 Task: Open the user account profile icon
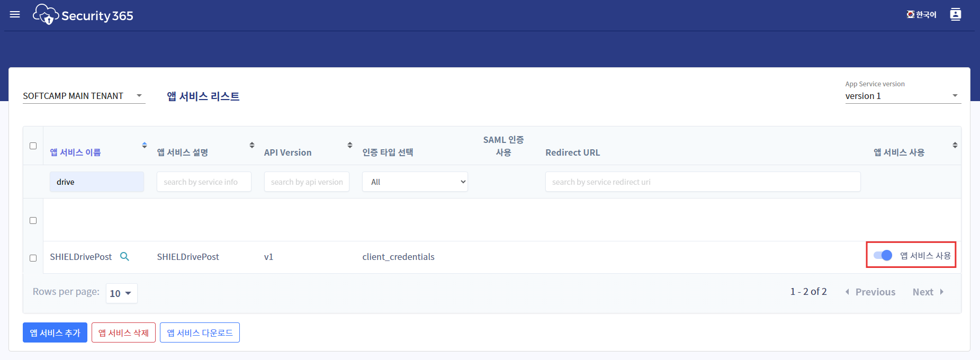click(x=955, y=14)
